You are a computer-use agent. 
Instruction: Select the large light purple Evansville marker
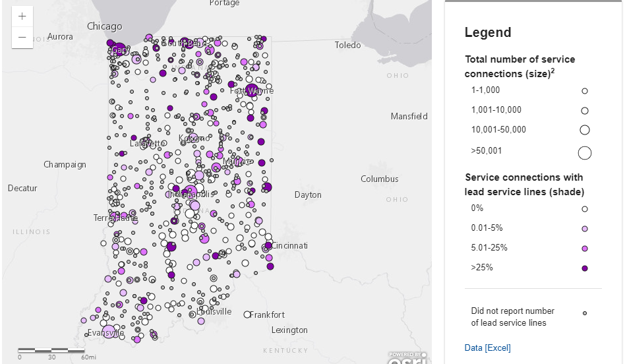[x=109, y=331]
